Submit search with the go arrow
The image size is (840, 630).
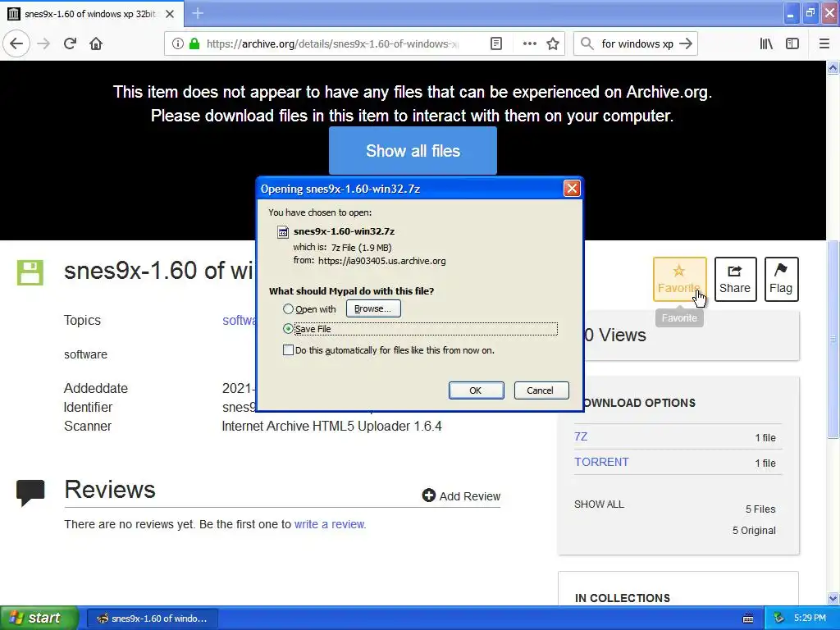pos(686,44)
